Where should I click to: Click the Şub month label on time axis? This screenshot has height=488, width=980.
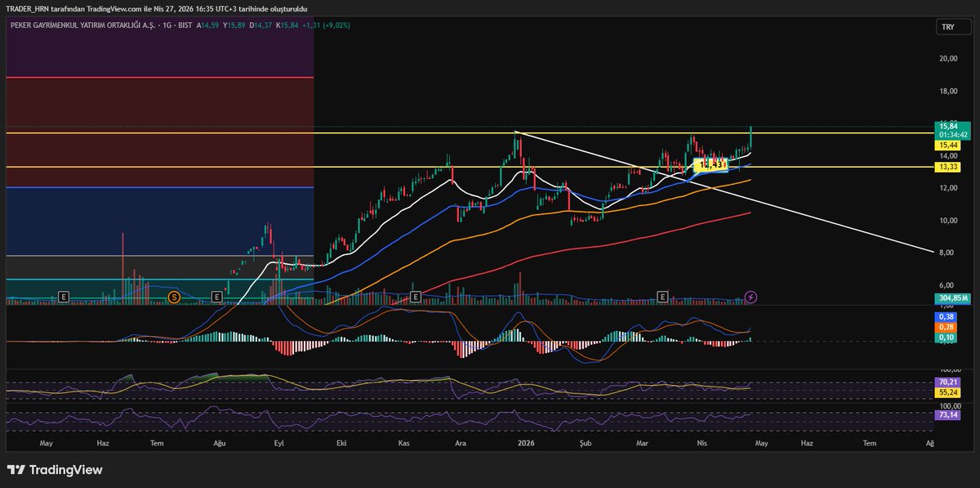585,443
